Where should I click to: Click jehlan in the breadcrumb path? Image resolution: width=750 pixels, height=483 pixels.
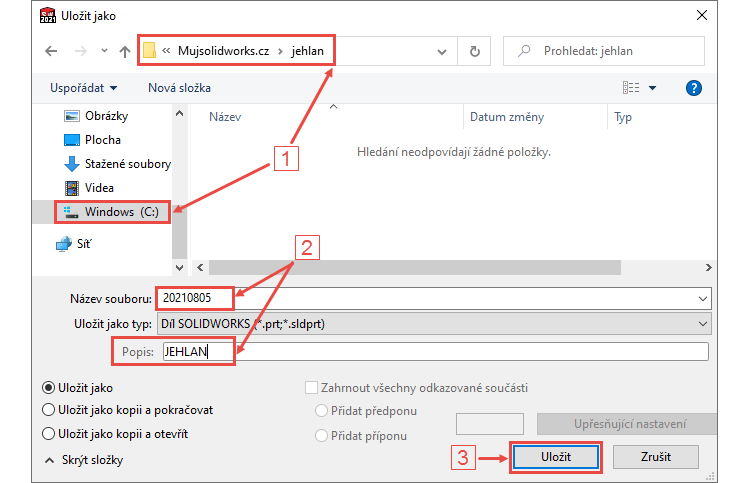click(308, 51)
